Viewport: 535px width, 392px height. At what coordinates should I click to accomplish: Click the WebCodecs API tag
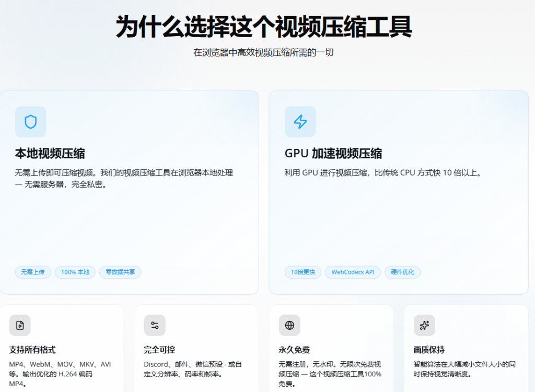(353, 272)
